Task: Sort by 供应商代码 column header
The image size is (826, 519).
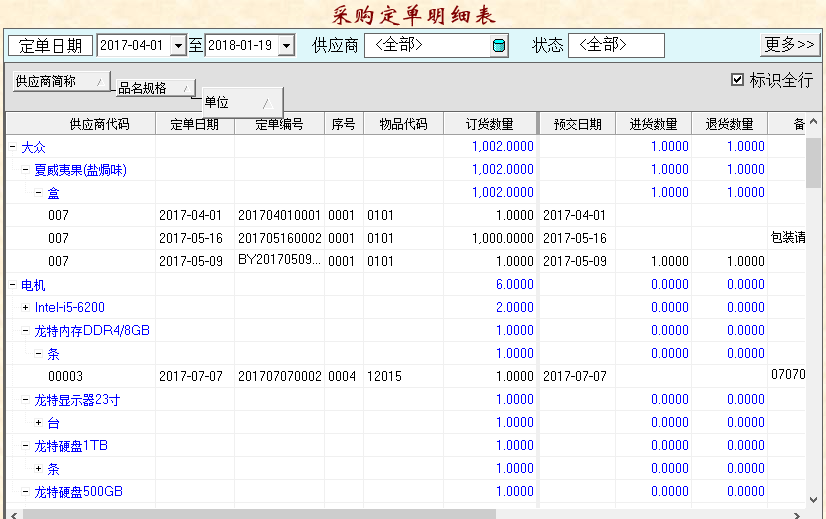Action: tap(81, 124)
